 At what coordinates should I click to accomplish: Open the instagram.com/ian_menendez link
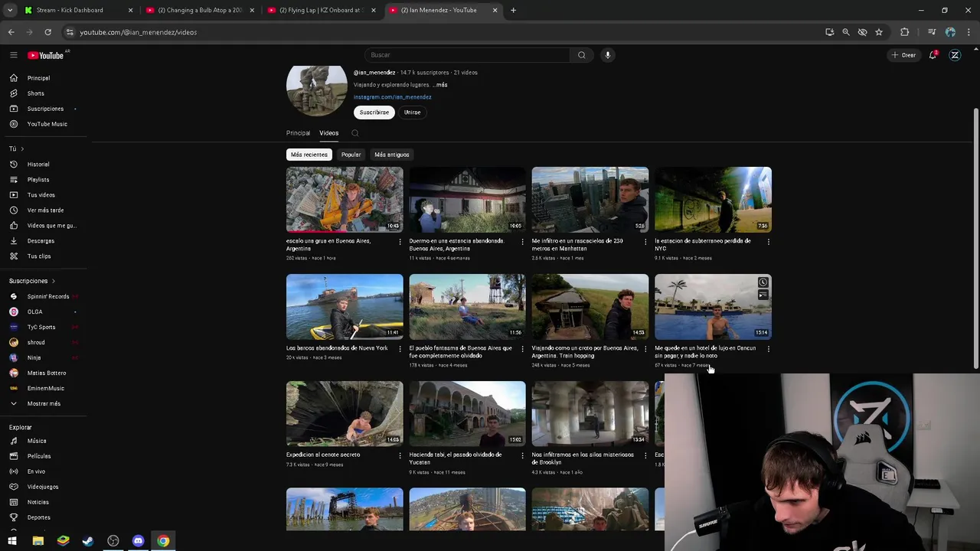(x=392, y=97)
